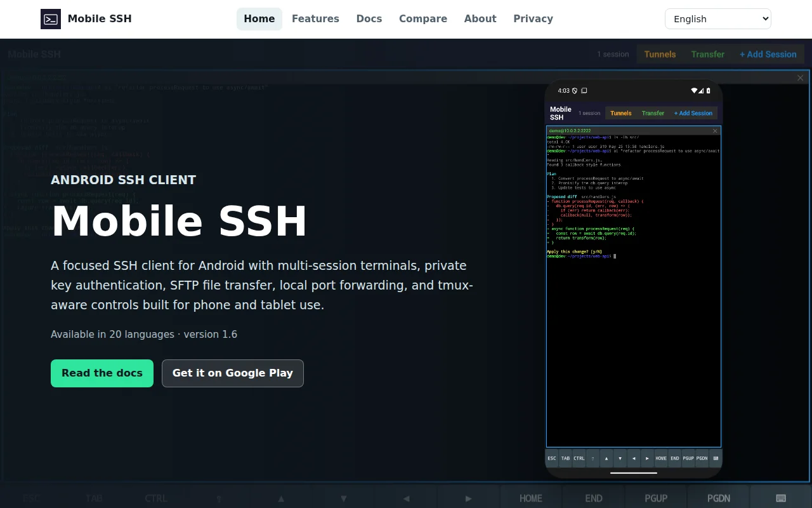Go to the About page
This screenshot has height=508, width=812.
(480, 19)
